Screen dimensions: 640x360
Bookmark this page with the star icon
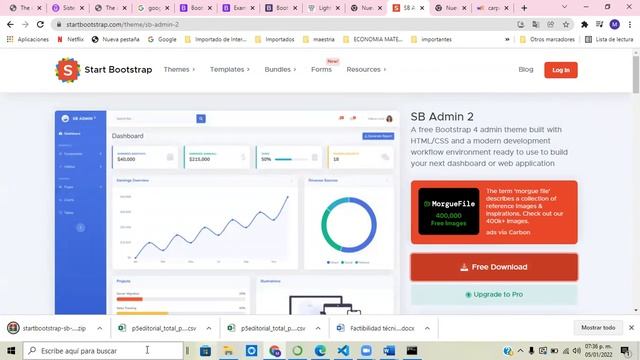566,24
